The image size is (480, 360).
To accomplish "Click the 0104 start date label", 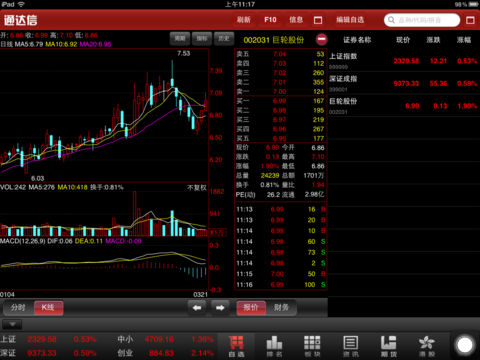I will pos(7,294).
